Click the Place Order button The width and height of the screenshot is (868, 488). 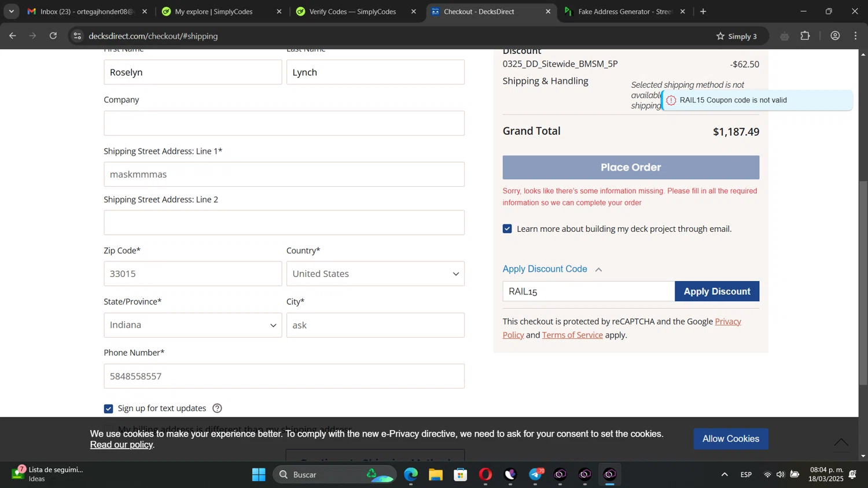pyautogui.click(x=631, y=167)
